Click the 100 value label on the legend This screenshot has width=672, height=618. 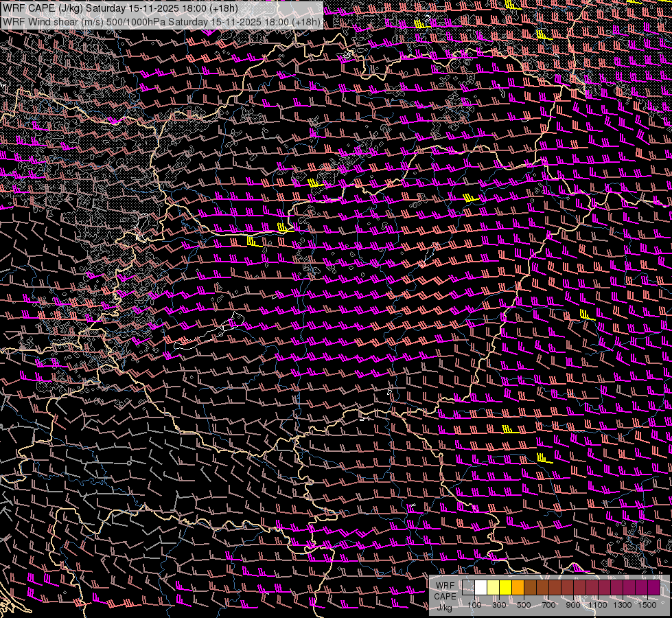474,605
